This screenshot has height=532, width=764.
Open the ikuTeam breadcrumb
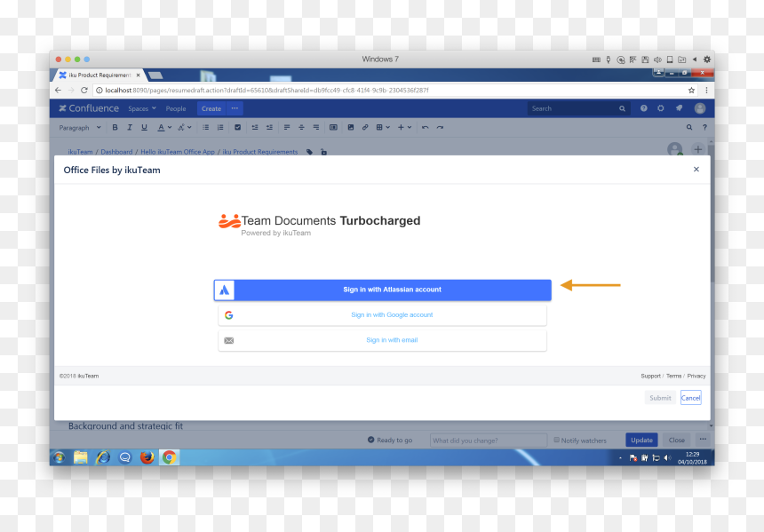80,152
